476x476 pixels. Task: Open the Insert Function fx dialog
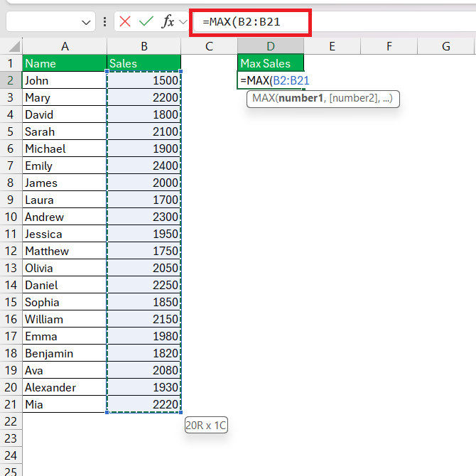coord(168,22)
